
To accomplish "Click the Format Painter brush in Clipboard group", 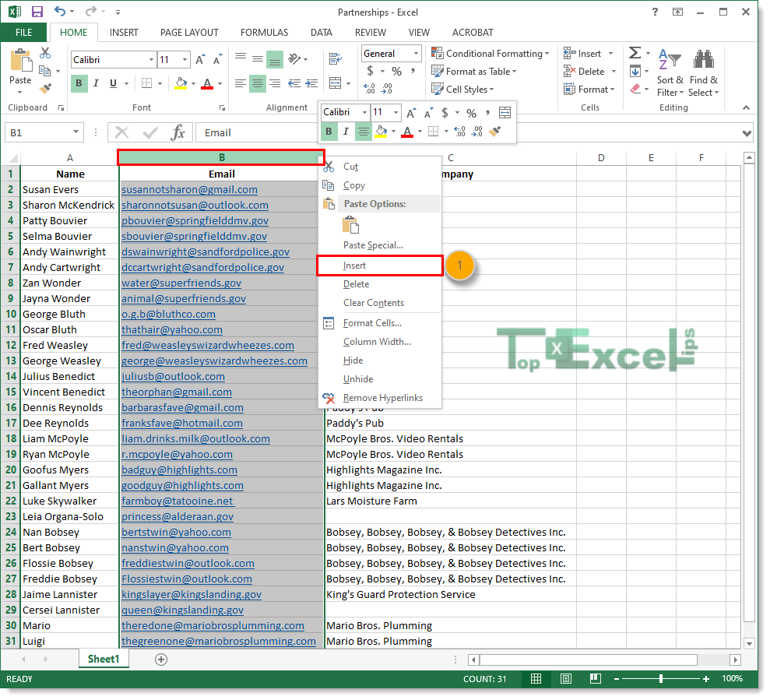I will [45, 89].
